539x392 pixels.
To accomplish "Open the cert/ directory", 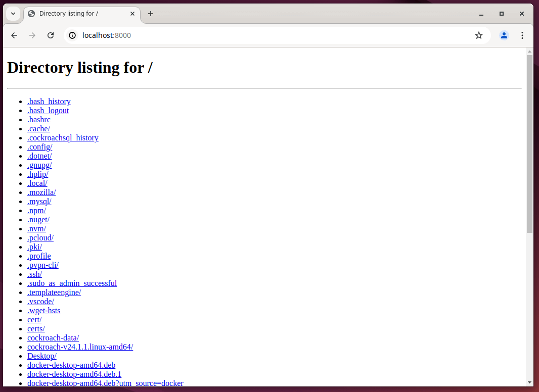I will [35, 320].
